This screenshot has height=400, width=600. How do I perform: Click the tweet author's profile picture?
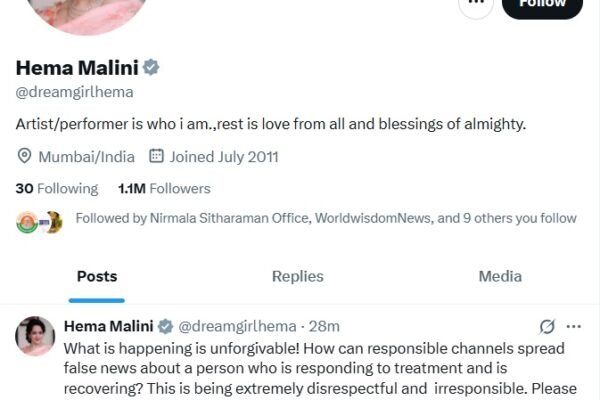[35, 336]
